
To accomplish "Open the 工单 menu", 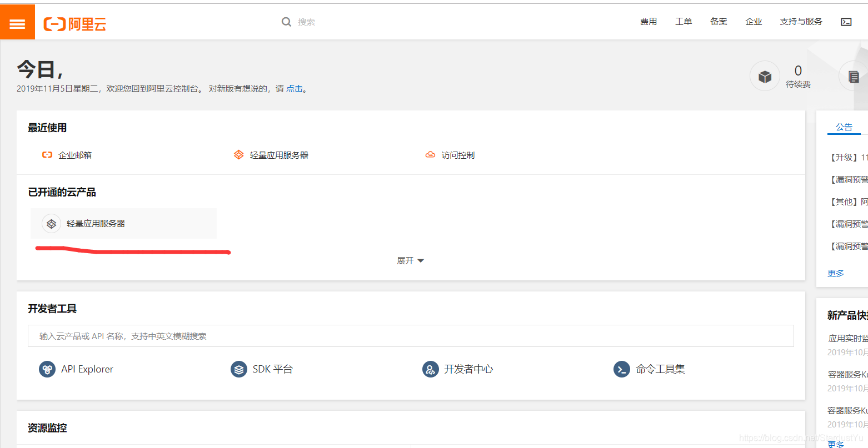I will click(x=684, y=22).
